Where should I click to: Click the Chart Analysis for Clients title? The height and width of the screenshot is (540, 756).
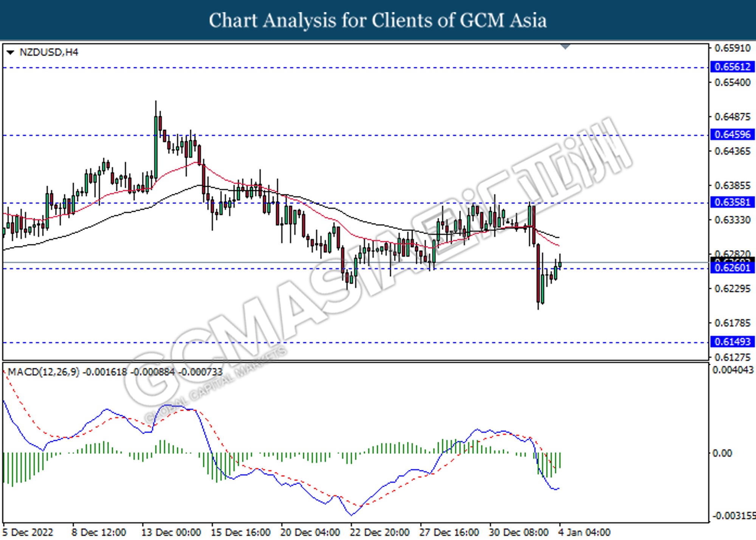[378, 20]
